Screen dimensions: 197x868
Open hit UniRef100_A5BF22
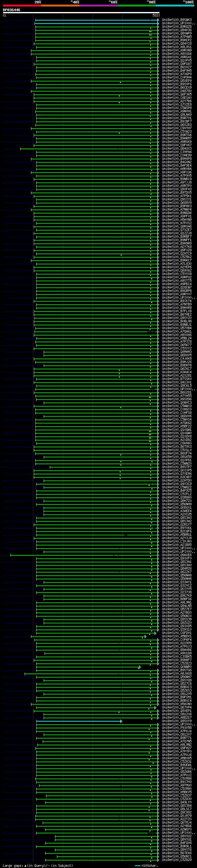177,426
